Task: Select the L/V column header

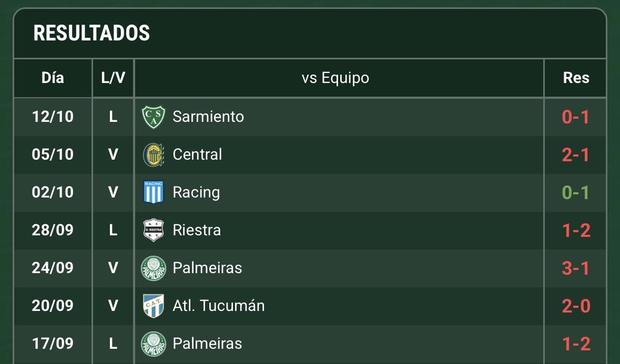Action: click(x=113, y=78)
